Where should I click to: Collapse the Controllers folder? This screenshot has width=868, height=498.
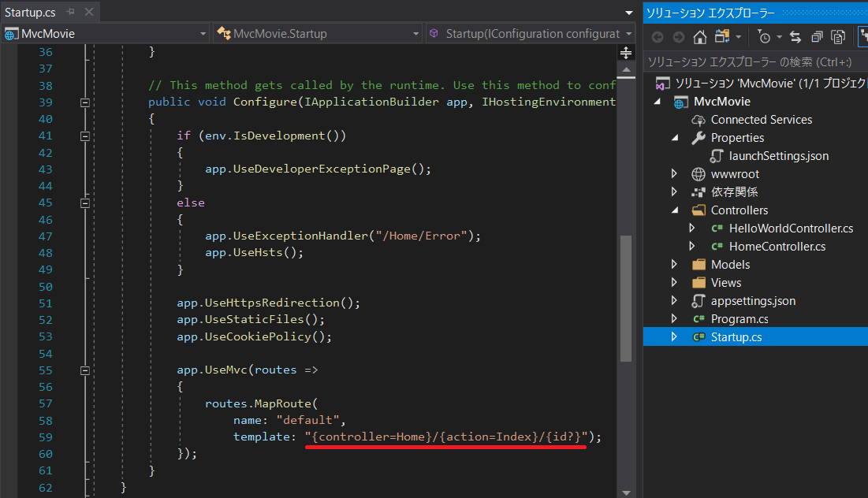[675, 210]
